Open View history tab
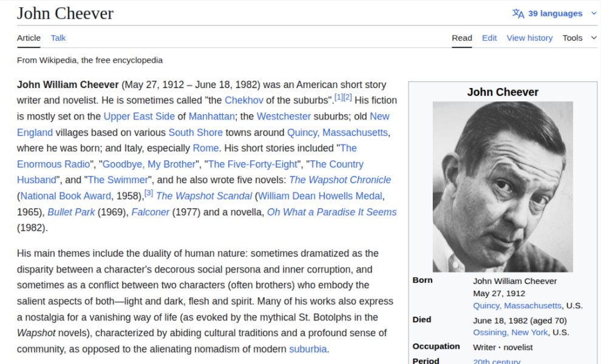Image resolution: width=601 pixels, height=364 pixels. pyautogui.click(x=529, y=38)
